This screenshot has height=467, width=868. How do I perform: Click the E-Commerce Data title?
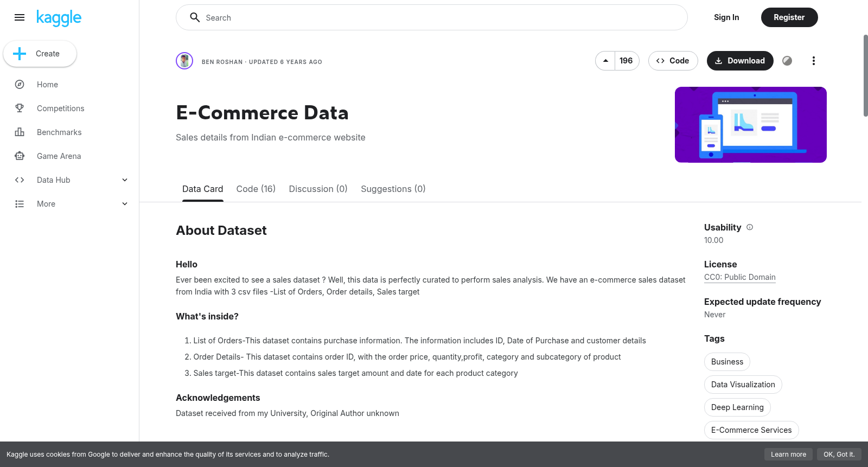pos(262,113)
